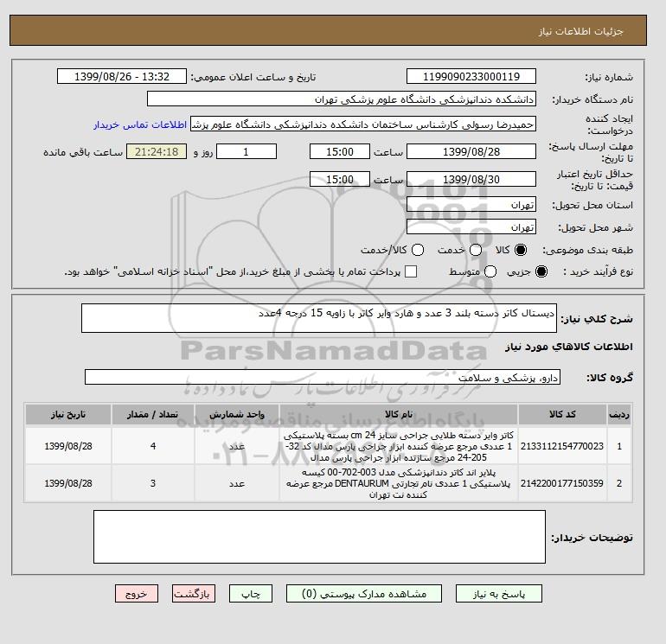Click the response deadline date 1399/08/28 field
Image resolution: width=666 pixels, height=644 pixels.
(x=471, y=151)
